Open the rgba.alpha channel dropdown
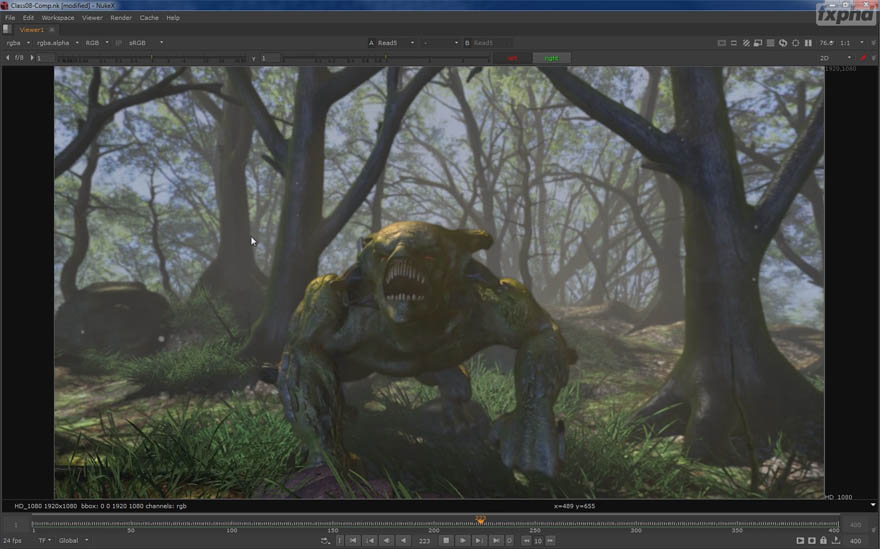This screenshot has width=880, height=549. pyautogui.click(x=58, y=43)
